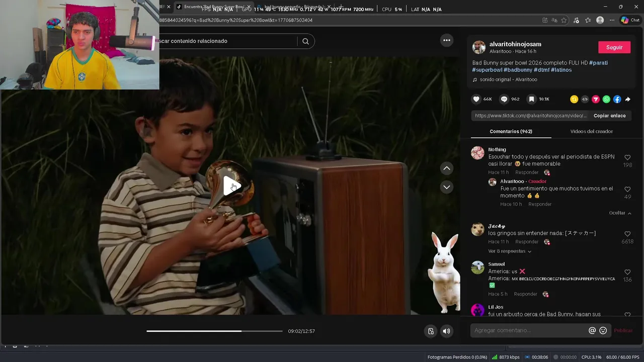Open the browser profile avatar

(600, 20)
